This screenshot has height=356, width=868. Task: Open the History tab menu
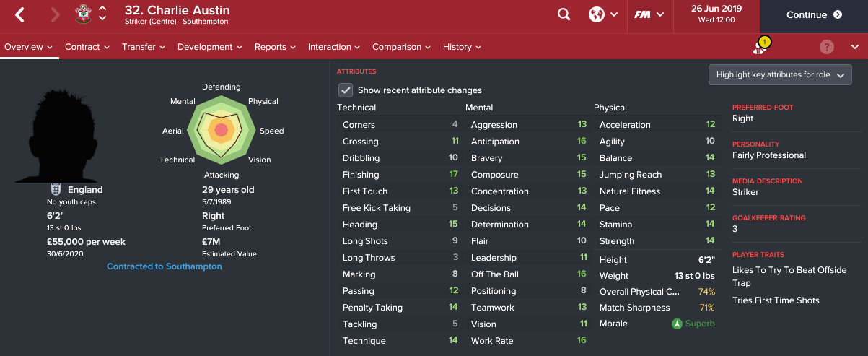click(462, 47)
